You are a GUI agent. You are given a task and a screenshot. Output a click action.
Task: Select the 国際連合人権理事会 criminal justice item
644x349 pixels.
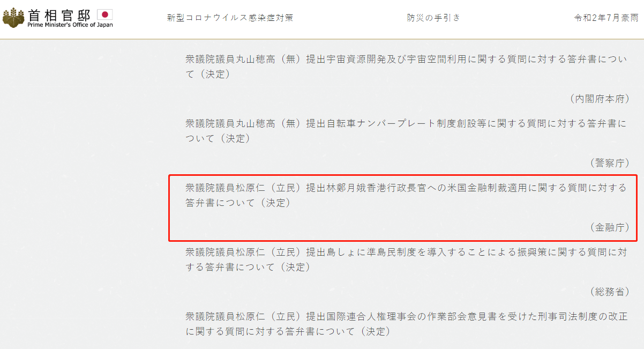click(x=406, y=324)
